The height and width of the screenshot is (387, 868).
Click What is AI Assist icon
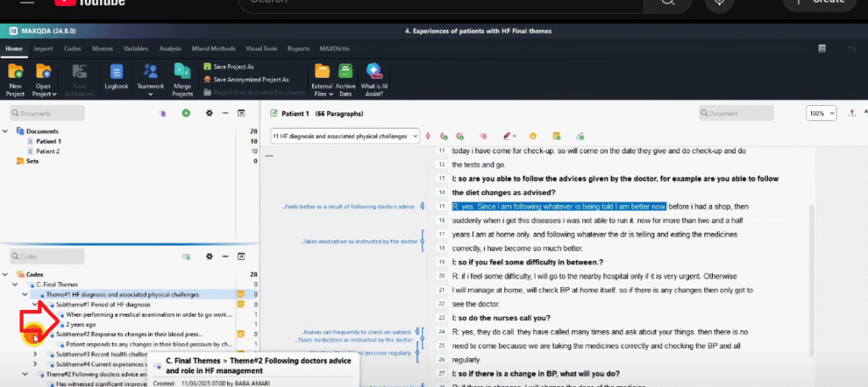pyautogui.click(x=374, y=71)
